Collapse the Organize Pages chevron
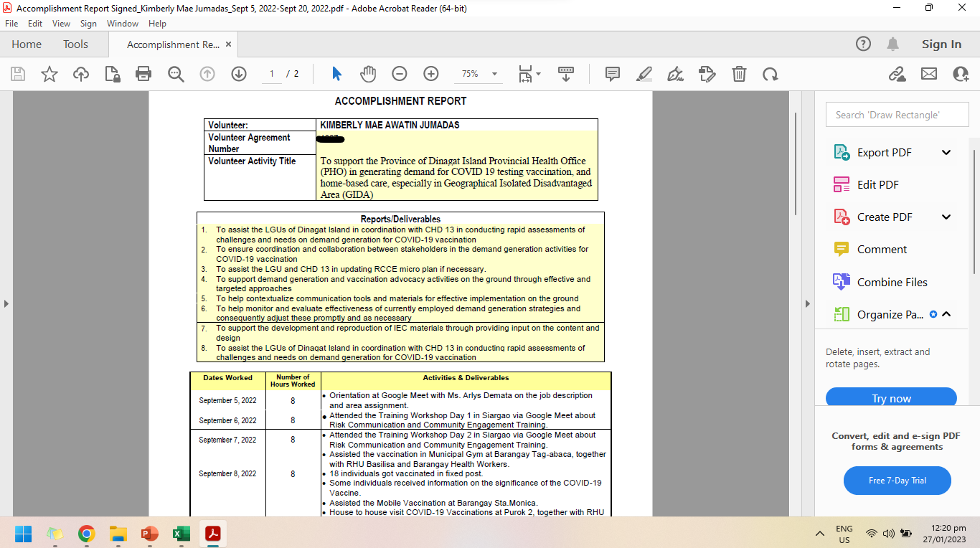 (x=946, y=314)
